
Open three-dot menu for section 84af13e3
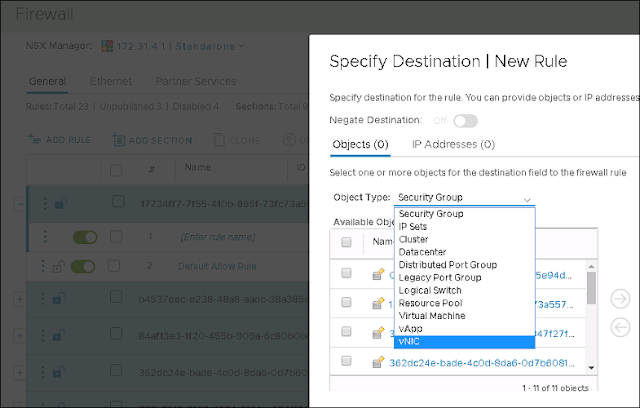click(43, 335)
